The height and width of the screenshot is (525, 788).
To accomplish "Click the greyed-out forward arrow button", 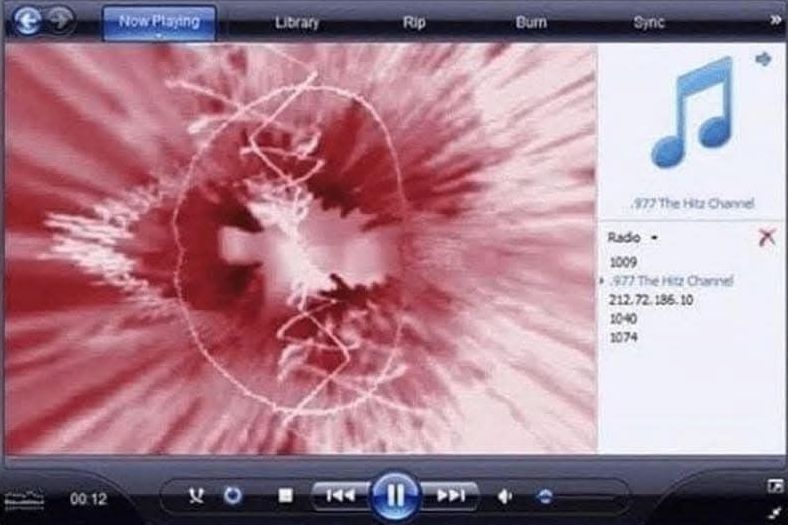I will pyautogui.click(x=60, y=20).
